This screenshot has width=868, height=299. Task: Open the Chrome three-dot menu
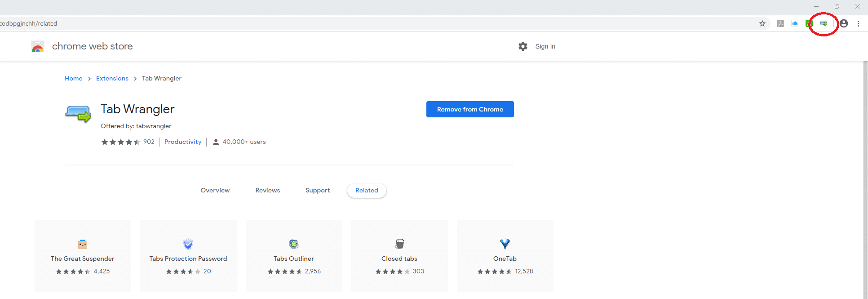(858, 23)
